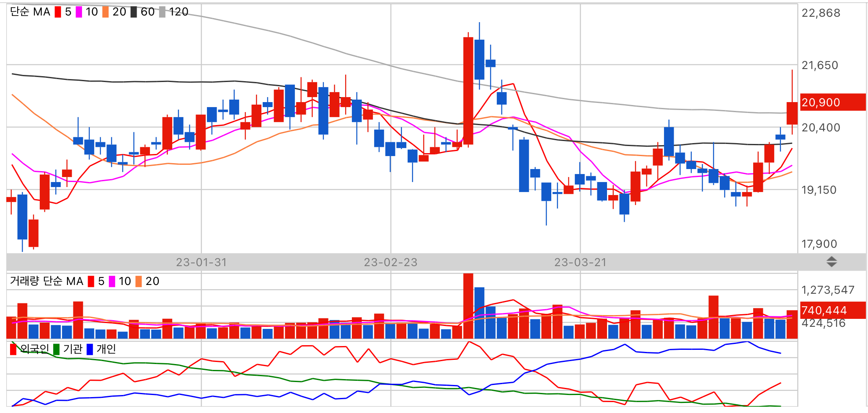868x413 pixels.
Task: Click the 23-01-31 date label
Action: [201, 262]
